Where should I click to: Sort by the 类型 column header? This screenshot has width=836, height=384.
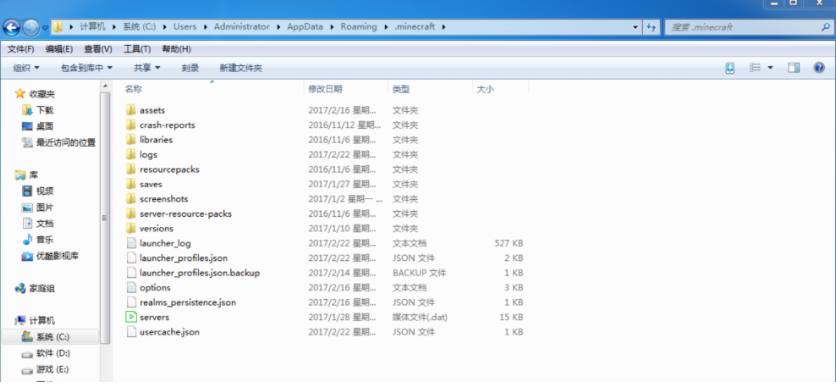(401, 89)
